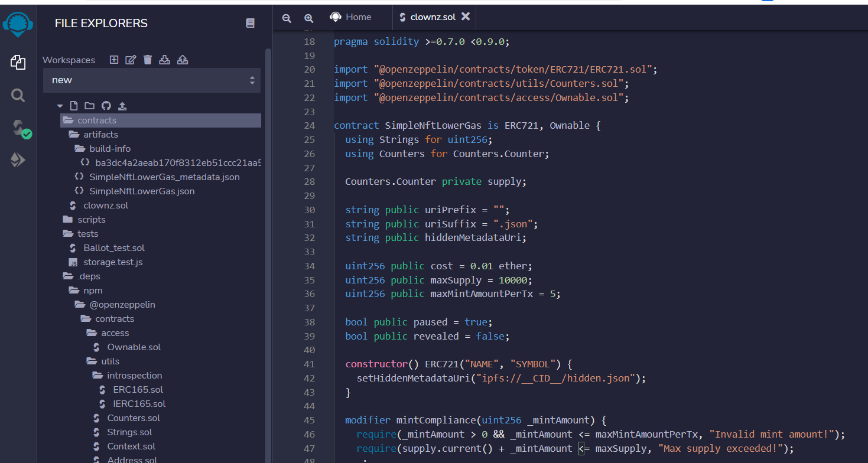Zoom out the editor font size

pos(287,18)
